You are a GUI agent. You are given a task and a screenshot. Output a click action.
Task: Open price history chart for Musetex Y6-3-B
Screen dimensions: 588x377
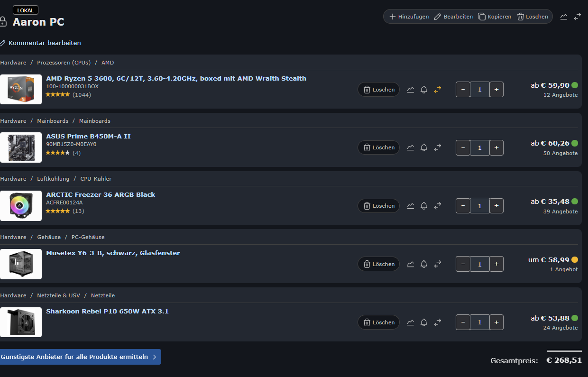click(x=411, y=264)
